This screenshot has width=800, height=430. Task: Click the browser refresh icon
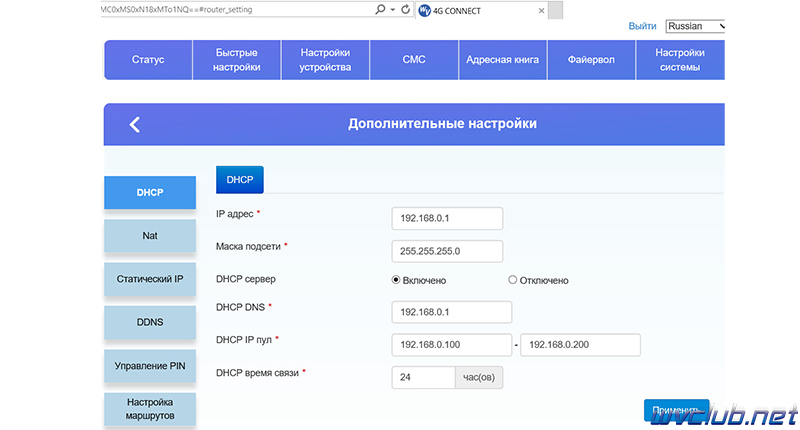[x=406, y=9]
